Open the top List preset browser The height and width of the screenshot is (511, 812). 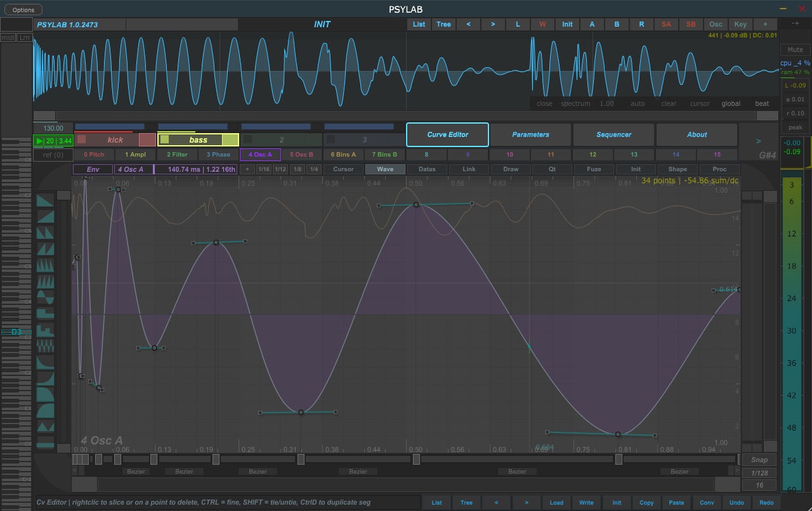419,24
